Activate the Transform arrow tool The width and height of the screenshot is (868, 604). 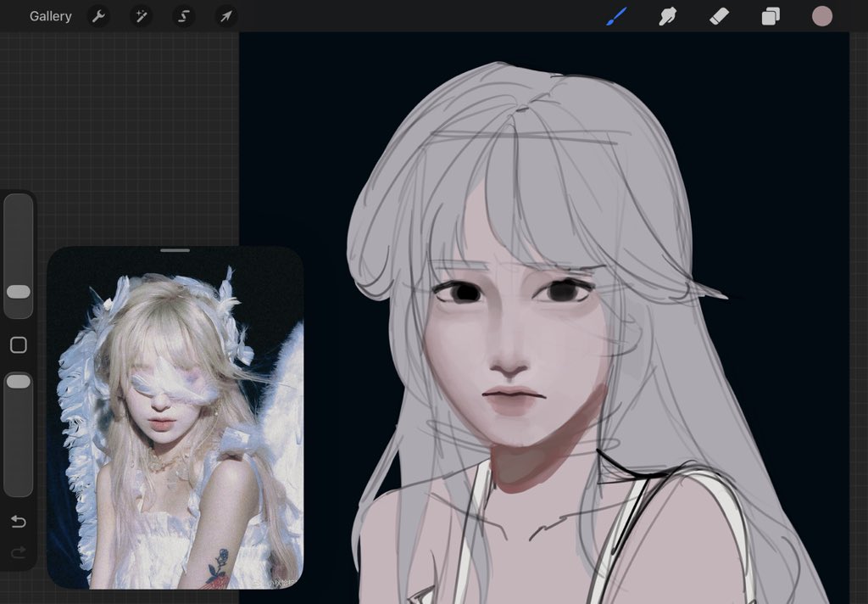pos(225,17)
